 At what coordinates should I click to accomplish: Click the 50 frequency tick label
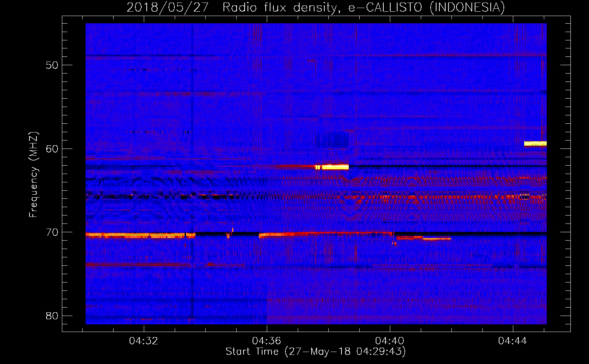(x=52, y=65)
